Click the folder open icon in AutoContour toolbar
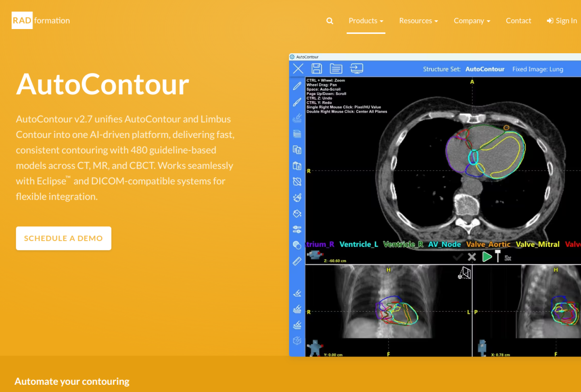The height and width of the screenshot is (392, 581). 336,69
